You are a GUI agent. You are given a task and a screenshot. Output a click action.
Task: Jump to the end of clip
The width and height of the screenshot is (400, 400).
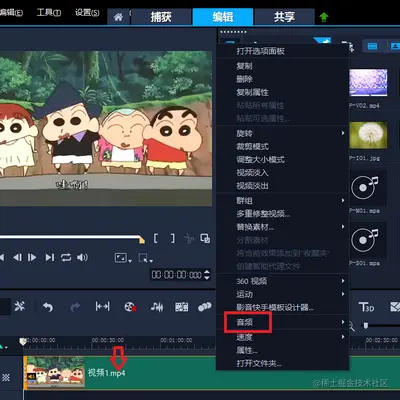point(50,257)
